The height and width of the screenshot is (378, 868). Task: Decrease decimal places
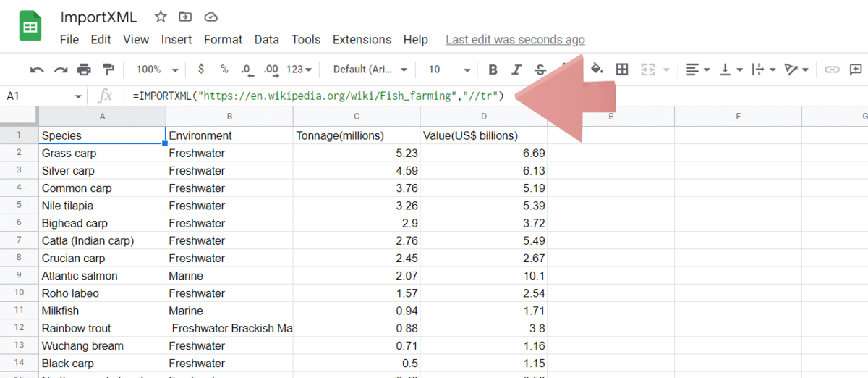tap(247, 70)
